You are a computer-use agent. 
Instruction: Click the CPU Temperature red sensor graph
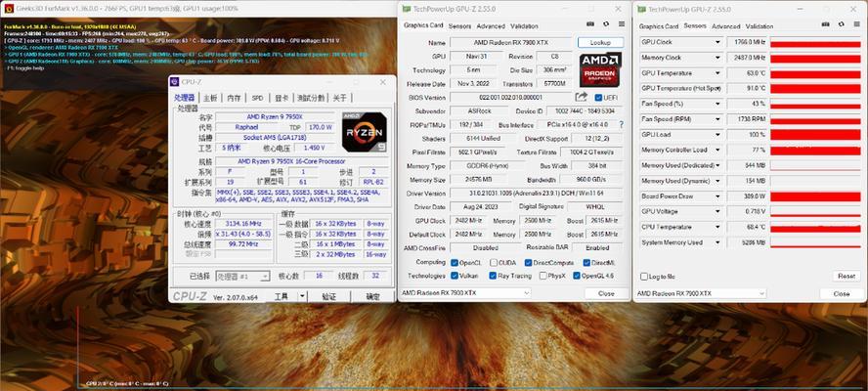point(815,227)
